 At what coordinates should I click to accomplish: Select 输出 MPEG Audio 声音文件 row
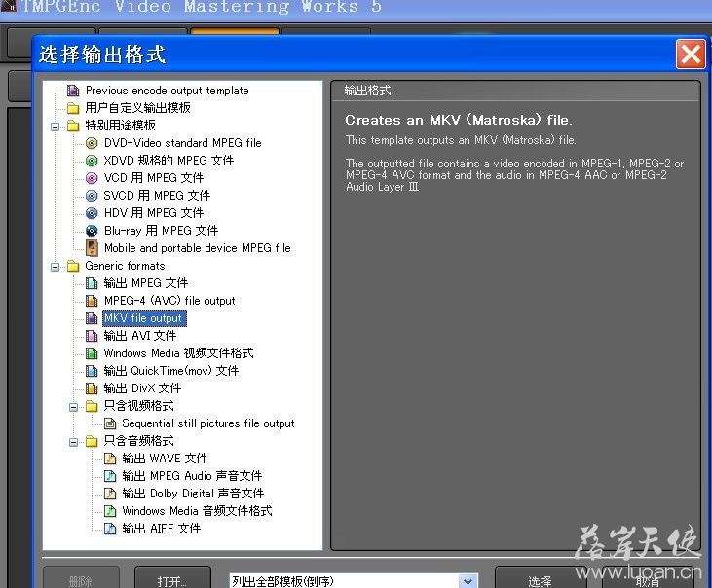point(192,476)
